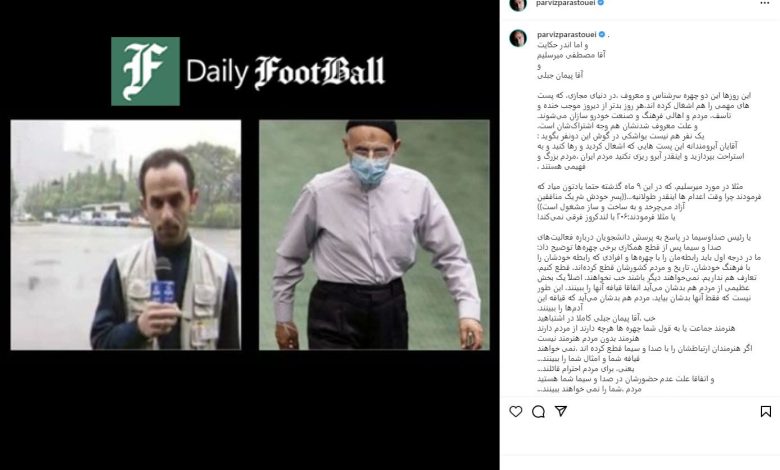Click the caption line آقا مصطفی میرسلیم
The width and height of the screenshot is (780, 470).
572,55
